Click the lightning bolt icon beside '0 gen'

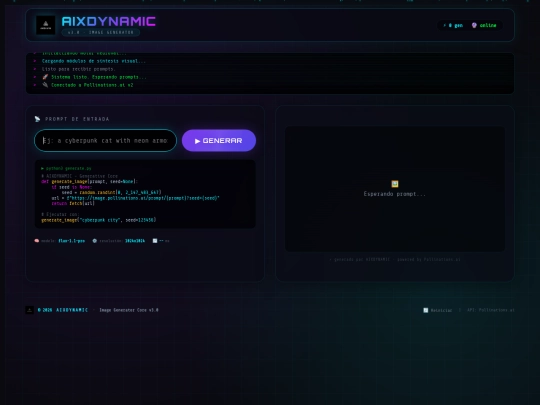coord(445,25)
